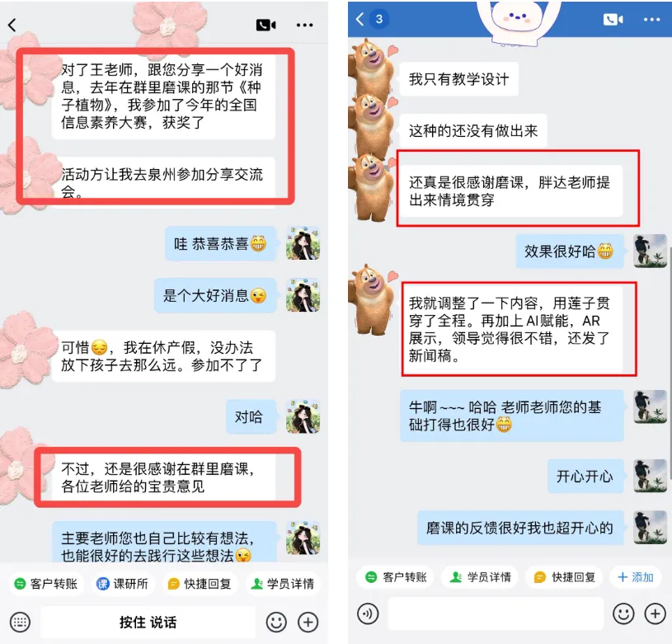The width and height of the screenshot is (672, 644).
Task: Open the emoji picker in the right chat
Action: (623, 613)
